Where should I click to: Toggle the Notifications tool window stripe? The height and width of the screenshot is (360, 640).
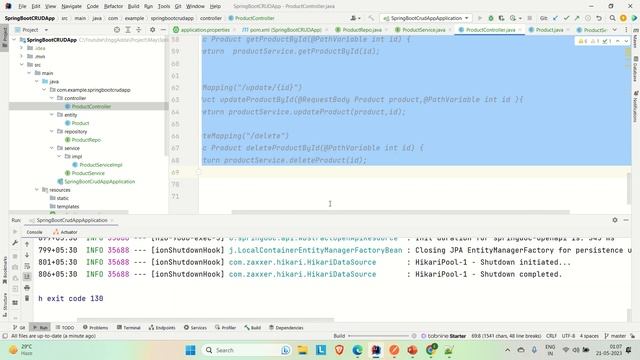[636, 107]
